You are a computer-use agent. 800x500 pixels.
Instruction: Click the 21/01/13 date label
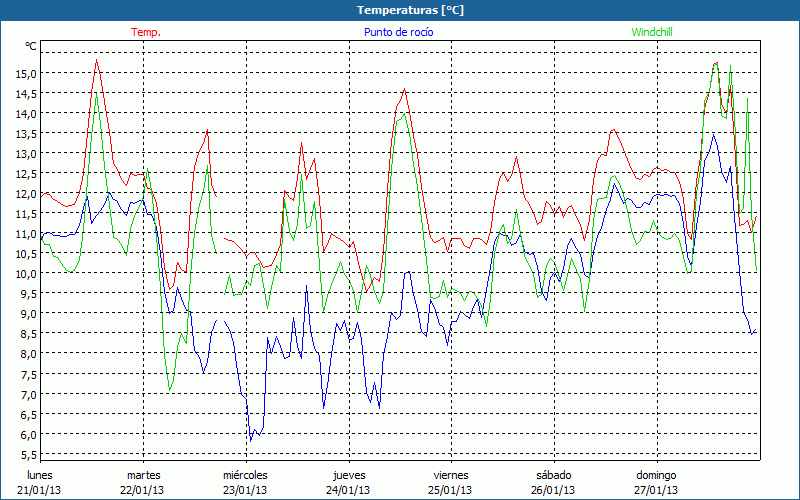pyautogui.click(x=39, y=490)
